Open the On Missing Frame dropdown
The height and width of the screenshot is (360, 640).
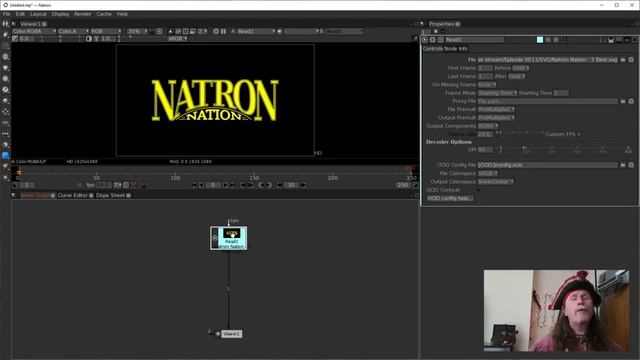click(x=487, y=84)
